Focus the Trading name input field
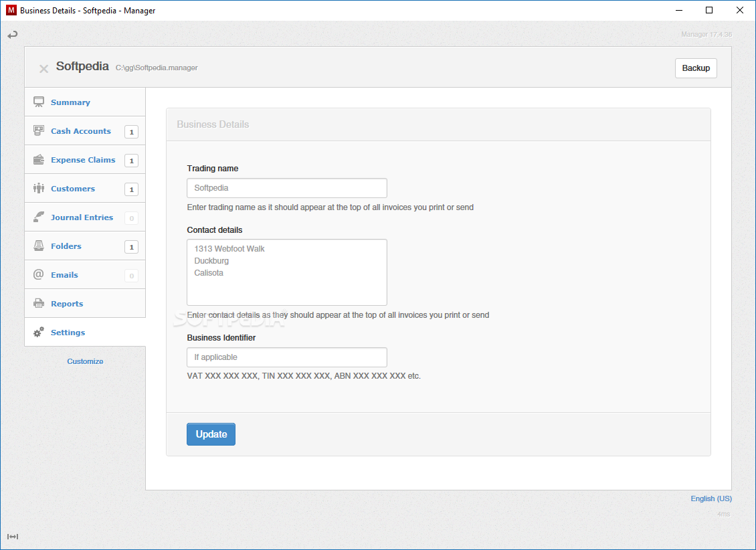Image resolution: width=756 pixels, height=550 pixels. click(287, 188)
